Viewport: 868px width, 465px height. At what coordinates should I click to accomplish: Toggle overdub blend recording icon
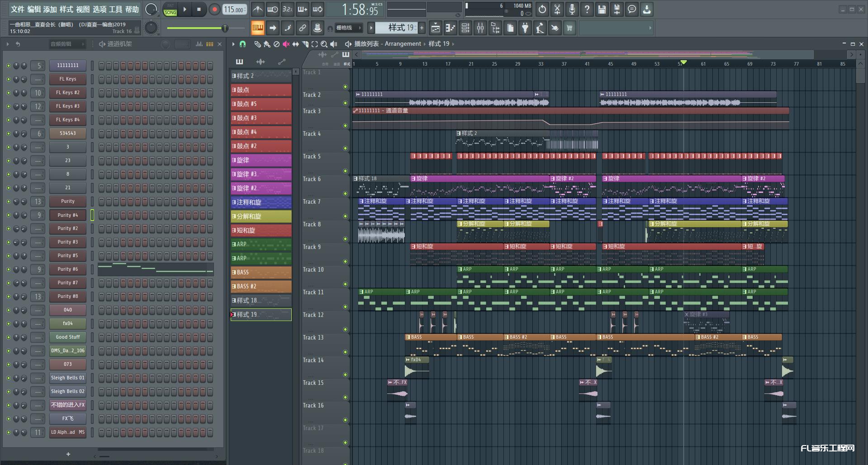pyautogui.click(x=303, y=9)
